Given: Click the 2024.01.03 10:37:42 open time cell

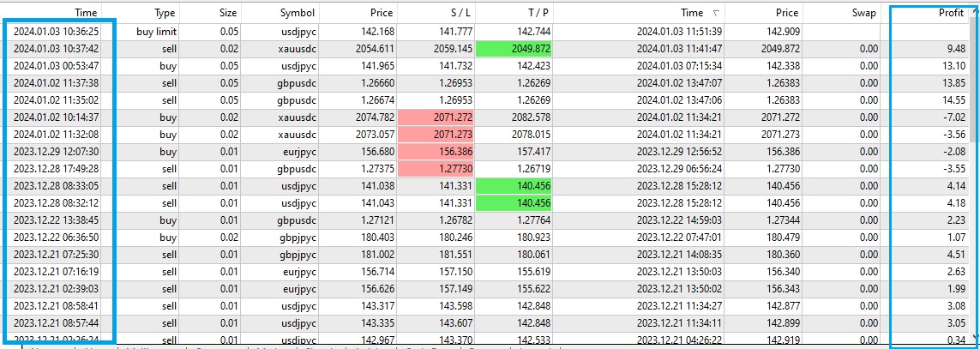Looking at the screenshot, I should 56,49.
